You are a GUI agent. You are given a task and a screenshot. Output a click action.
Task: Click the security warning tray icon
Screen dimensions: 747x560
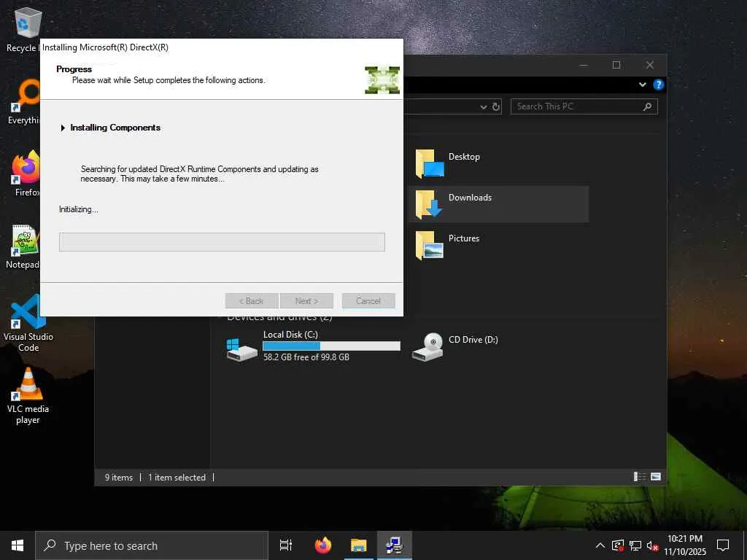(x=617, y=545)
